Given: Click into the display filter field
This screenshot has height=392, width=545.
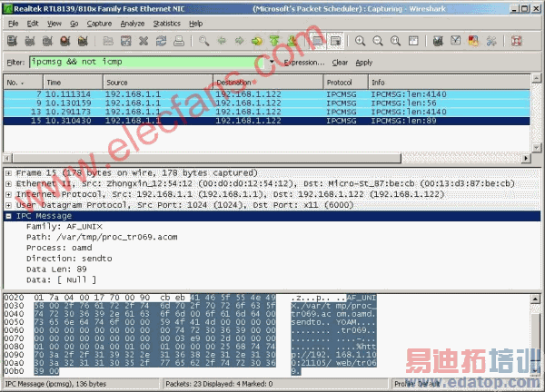Looking at the screenshot, I should (x=147, y=62).
